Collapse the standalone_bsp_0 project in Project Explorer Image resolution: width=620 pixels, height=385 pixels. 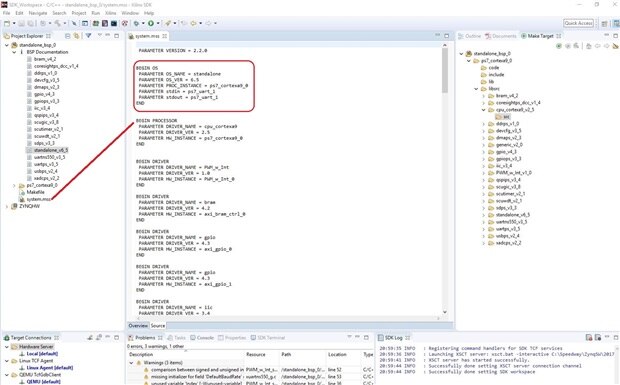click(7, 45)
